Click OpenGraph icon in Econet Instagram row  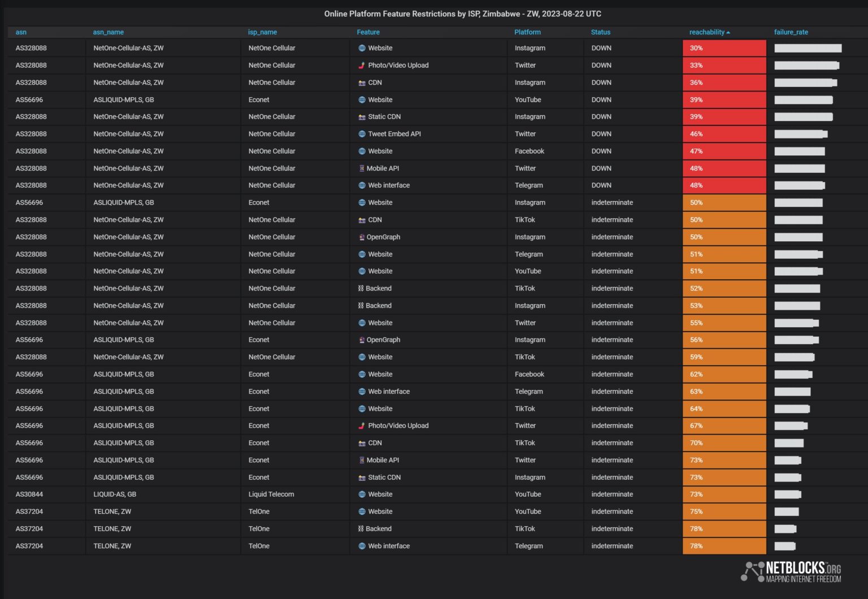tap(362, 340)
